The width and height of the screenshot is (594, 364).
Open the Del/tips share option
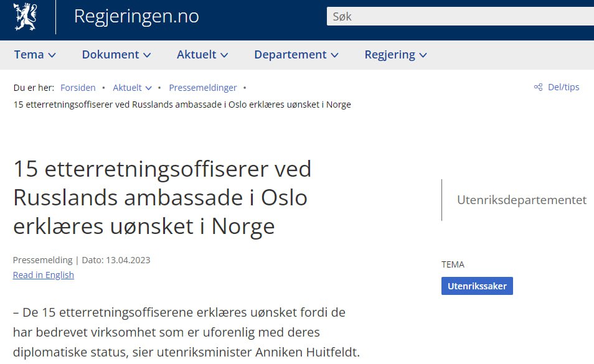pyautogui.click(x=563, y=87)
